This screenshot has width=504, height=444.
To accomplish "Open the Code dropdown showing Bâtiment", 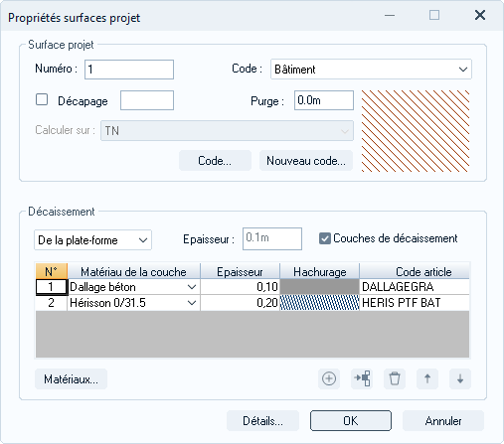I will click(x=371, y=70).
